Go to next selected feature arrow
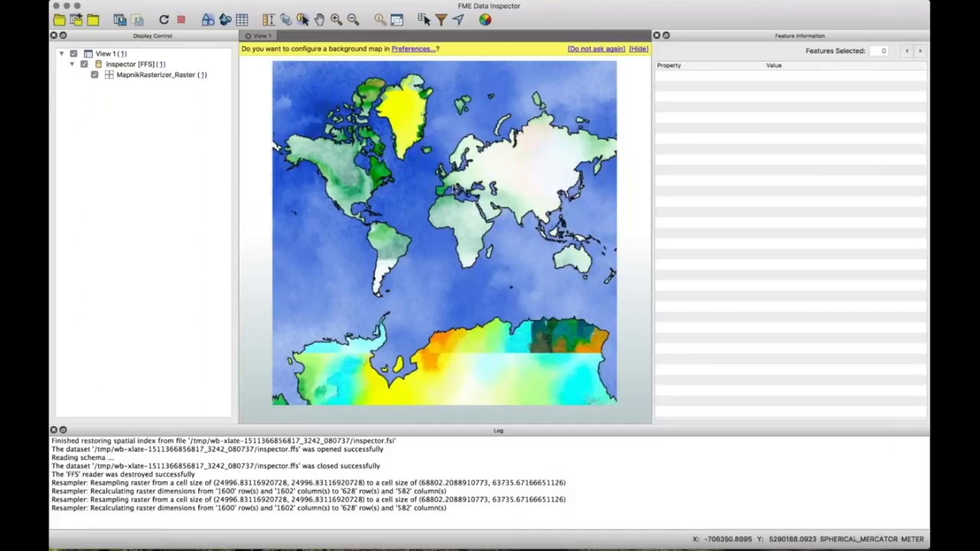Viewport: 980px width, 551px height. pyautogui.click(x=920, y=51)
